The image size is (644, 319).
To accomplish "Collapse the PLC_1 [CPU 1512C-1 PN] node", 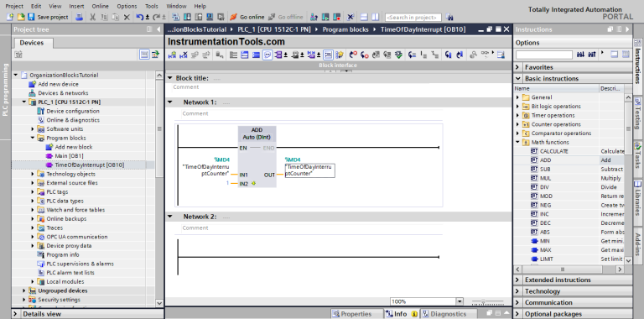I will 24,102.
